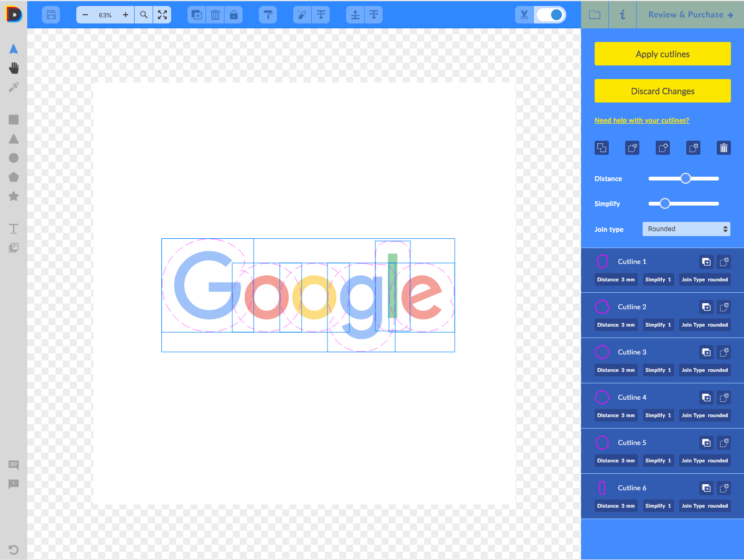Switch to the Review & Purchase tab

coord(688,14)
